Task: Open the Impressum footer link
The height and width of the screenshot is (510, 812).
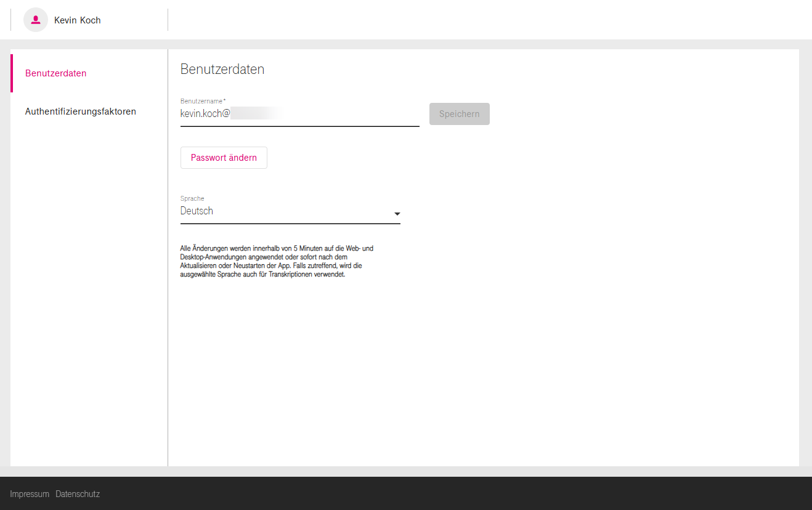Action: [x=30, y=494]
